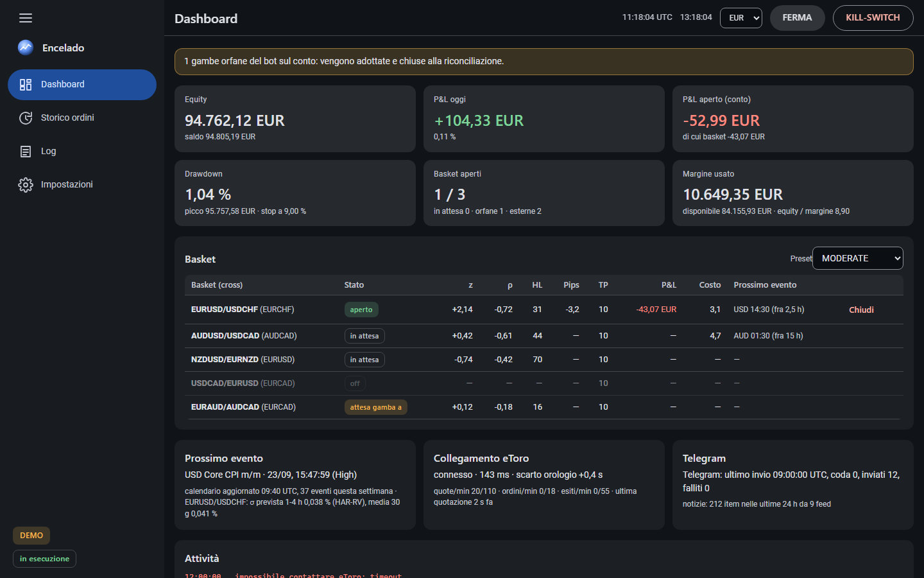Click the 11:18:04 UTC clock
This screenshot has height=578, width=924.
tap(647, 17)
